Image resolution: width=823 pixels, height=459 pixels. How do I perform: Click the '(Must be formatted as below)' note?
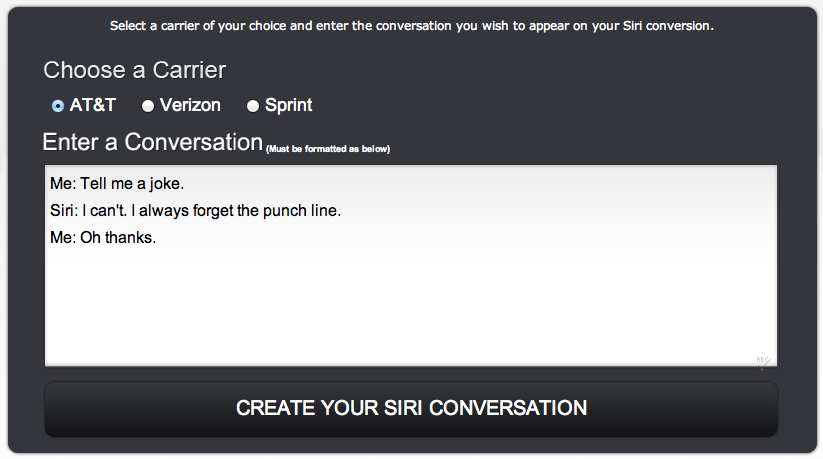pos(328,149)
